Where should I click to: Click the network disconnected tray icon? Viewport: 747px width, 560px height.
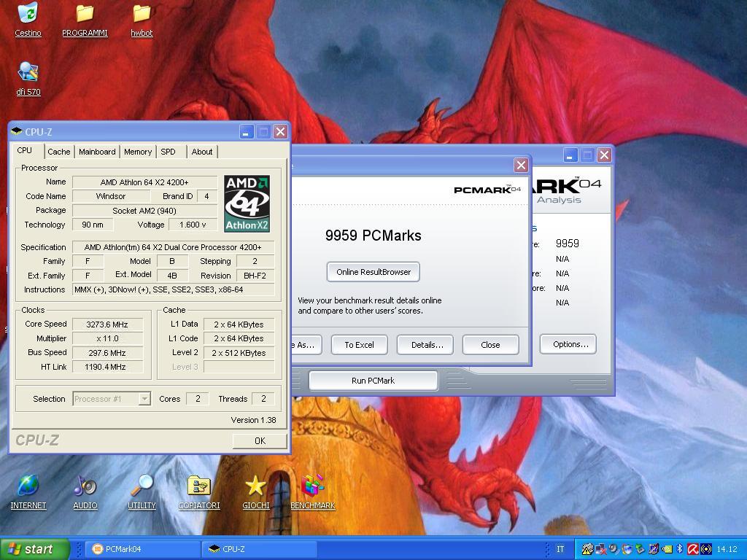pyautogui.click(x=601, y=549)
